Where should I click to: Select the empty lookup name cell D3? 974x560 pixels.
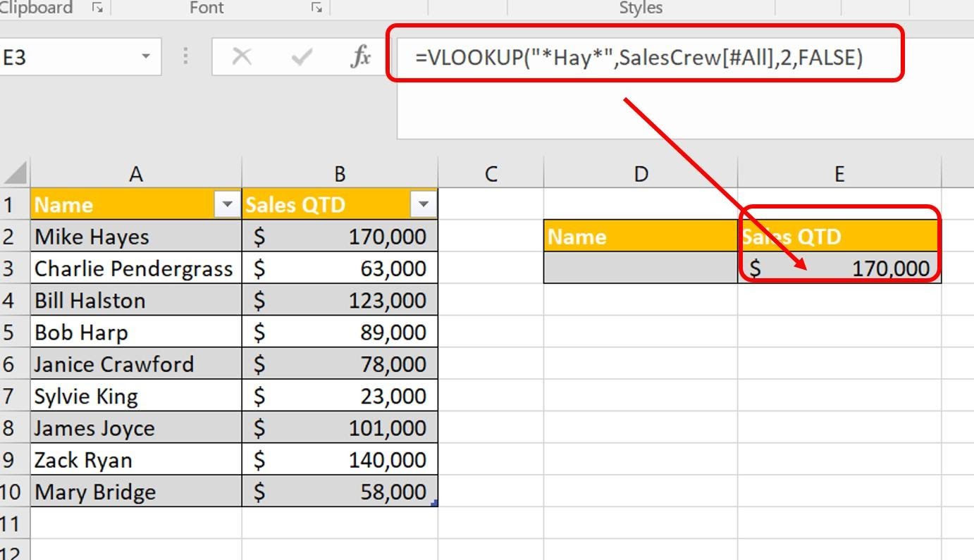(x=641, y=268)
